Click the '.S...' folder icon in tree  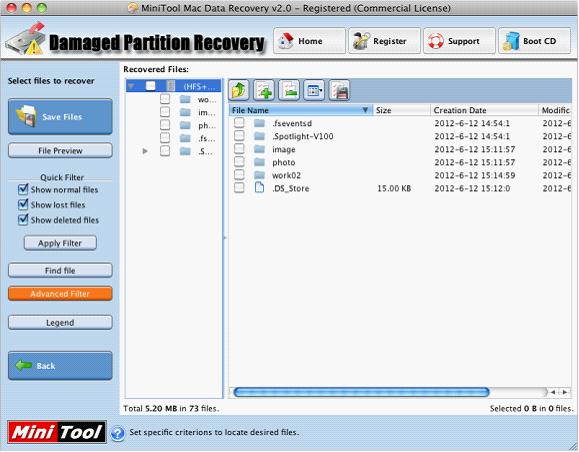pyautogui.click(x=185, y=151)
